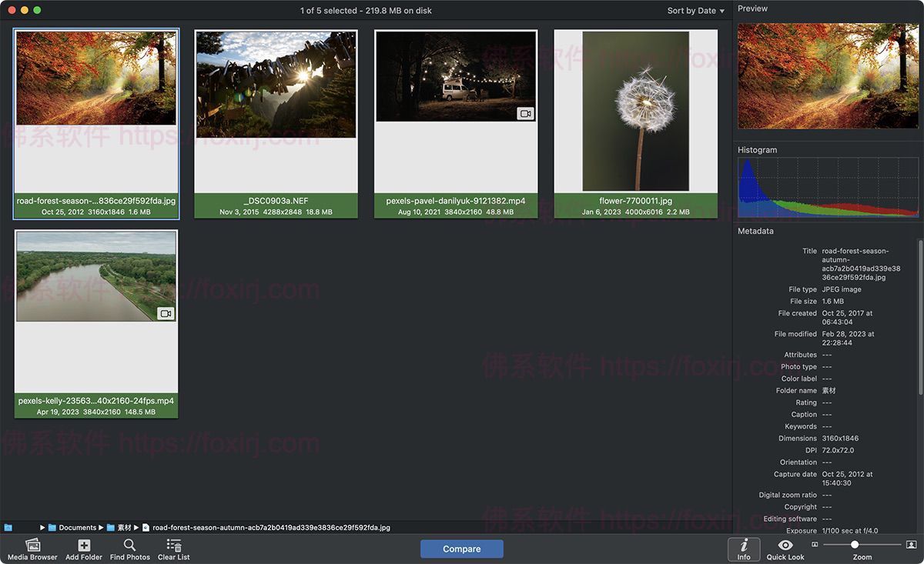The height and width of the screenshot is (564, 924).
Task: Click the Preview image in the right panel
Action: (x=828, y=75)
